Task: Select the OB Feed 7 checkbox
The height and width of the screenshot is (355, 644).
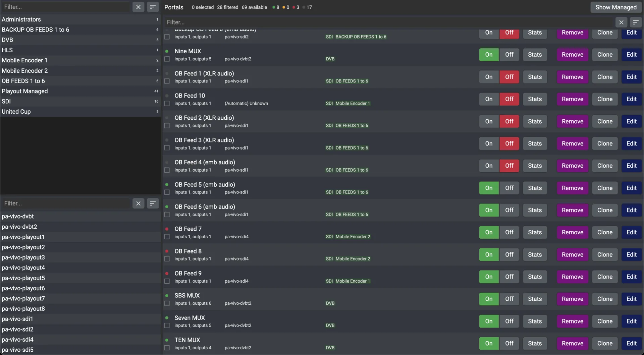Action: tap(167, 237)
